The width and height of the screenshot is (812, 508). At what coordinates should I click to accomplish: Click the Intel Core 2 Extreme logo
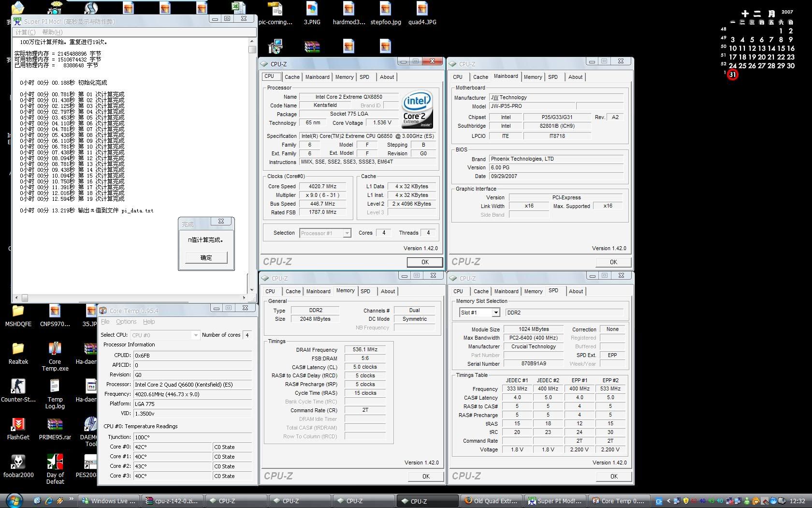[x=417, y=109]
